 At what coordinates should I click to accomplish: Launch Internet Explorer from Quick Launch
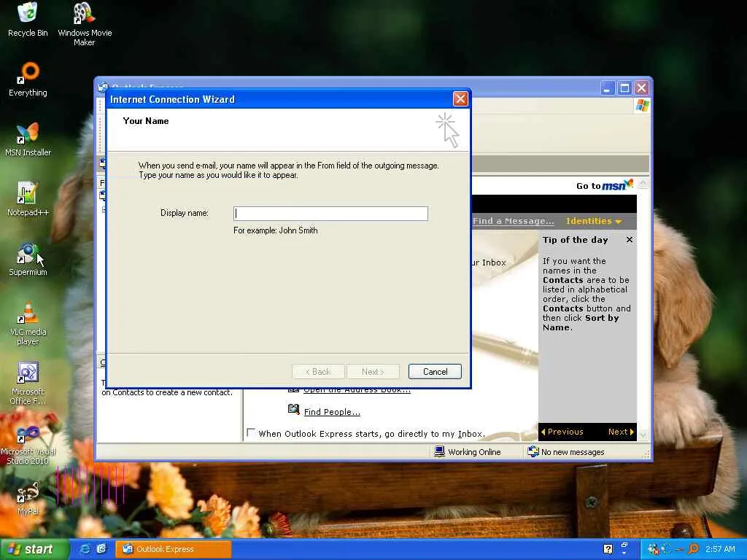(85, 549)
